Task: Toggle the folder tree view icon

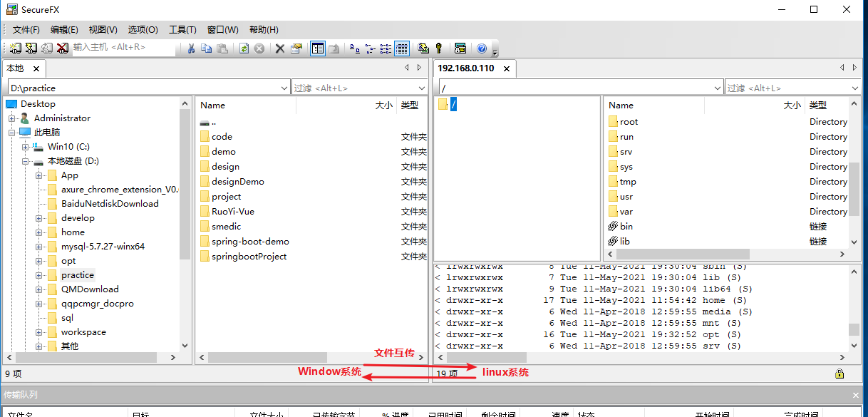Action: (318, 48)
